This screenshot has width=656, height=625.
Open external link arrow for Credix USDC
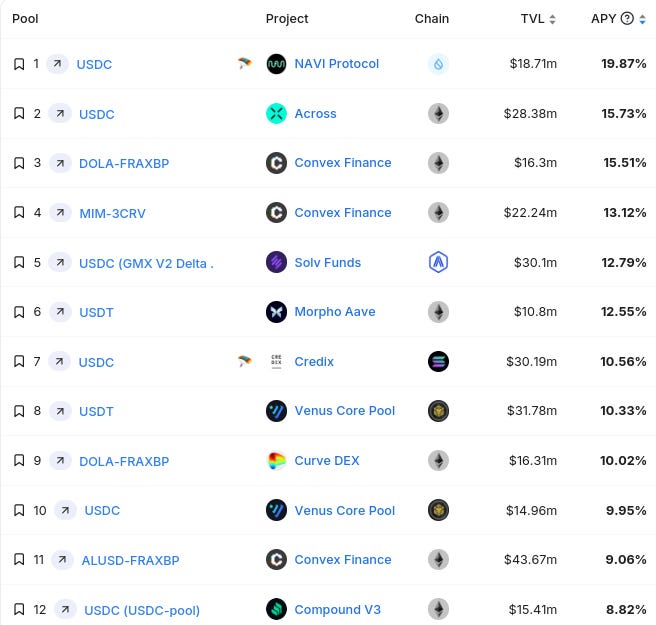pyautogui.click(x=59, y=361)
